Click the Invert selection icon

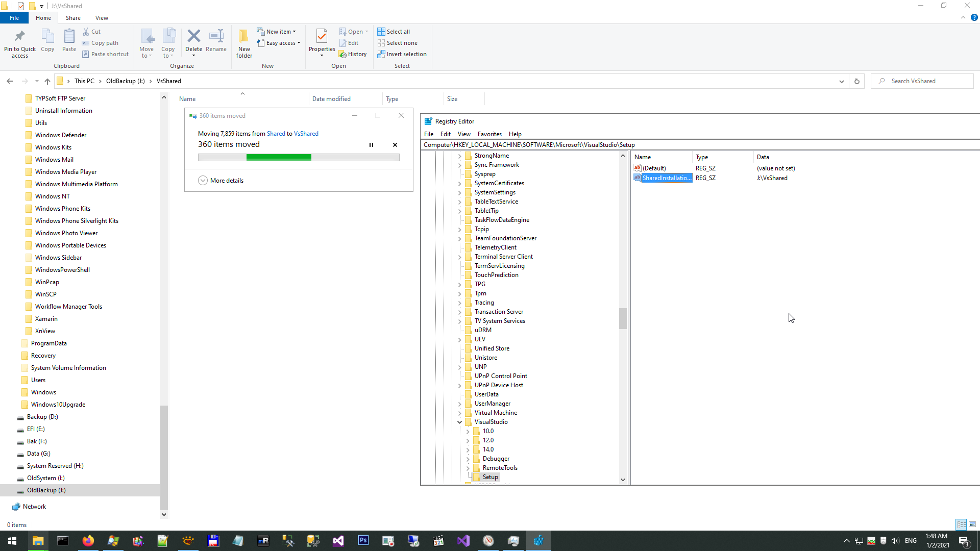(381, 54)
